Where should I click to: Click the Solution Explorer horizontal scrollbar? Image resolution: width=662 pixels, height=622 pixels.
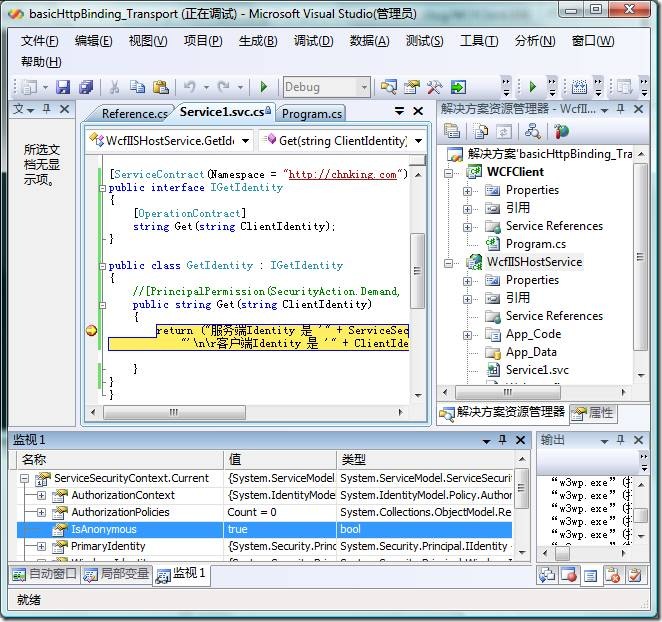point(507,392)
